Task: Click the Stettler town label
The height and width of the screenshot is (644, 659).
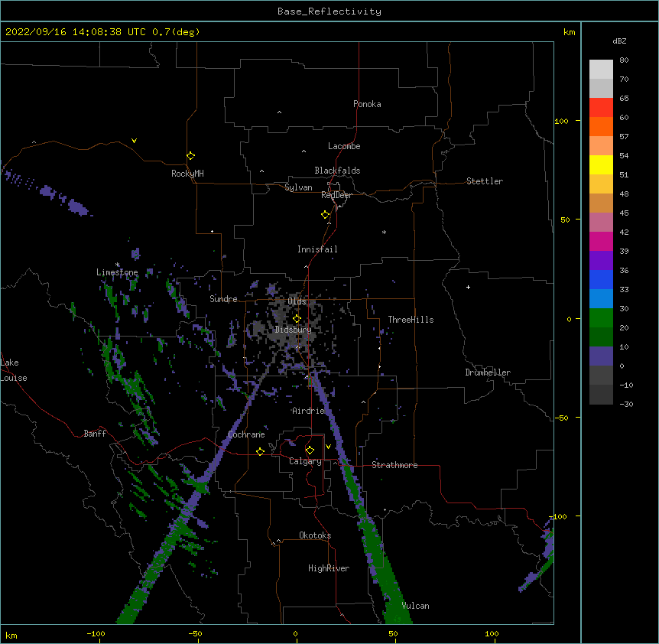Action: coord(485,181)
